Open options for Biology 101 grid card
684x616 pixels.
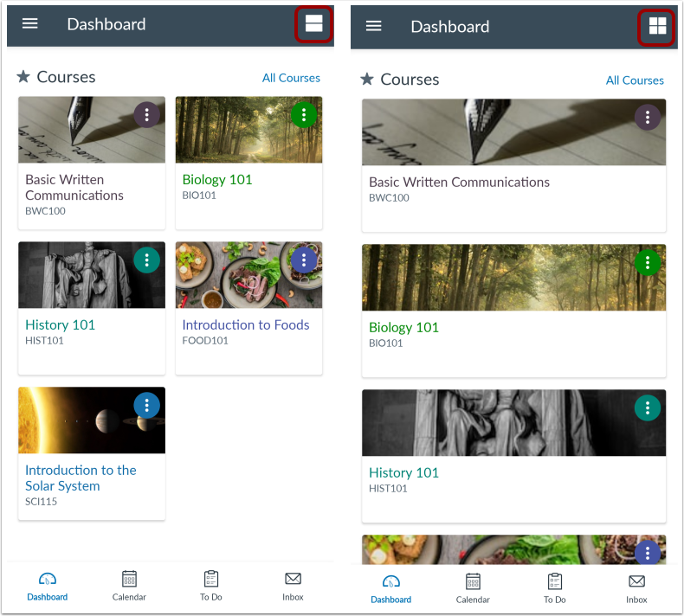coord(304,115)
